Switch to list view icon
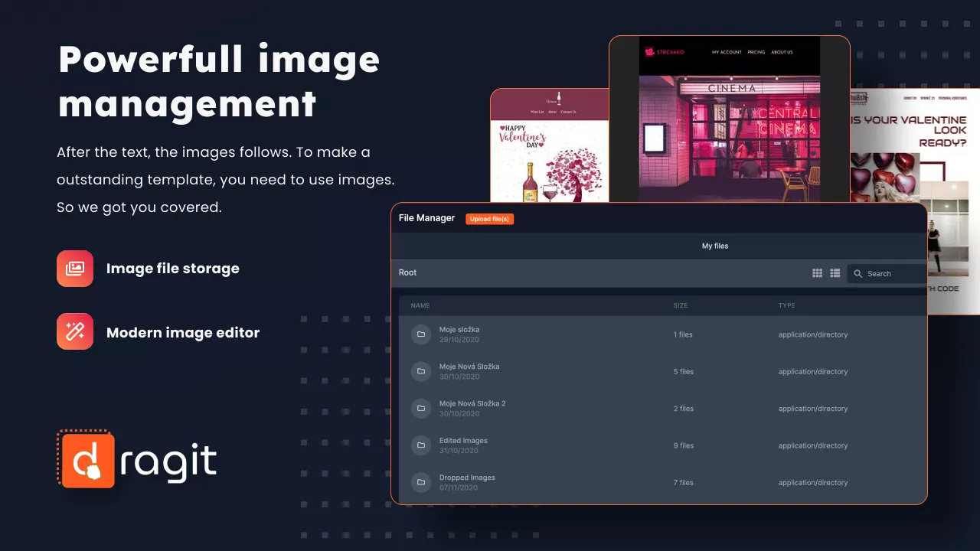The height and width of the screenshot is (551, 980). click(835, 273)
